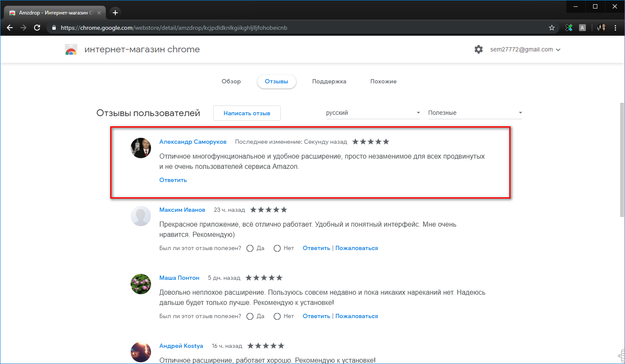The height and width of the screenshot is (364, 625).
Task: Maximize the Chrome window
Action: [595, 6]
